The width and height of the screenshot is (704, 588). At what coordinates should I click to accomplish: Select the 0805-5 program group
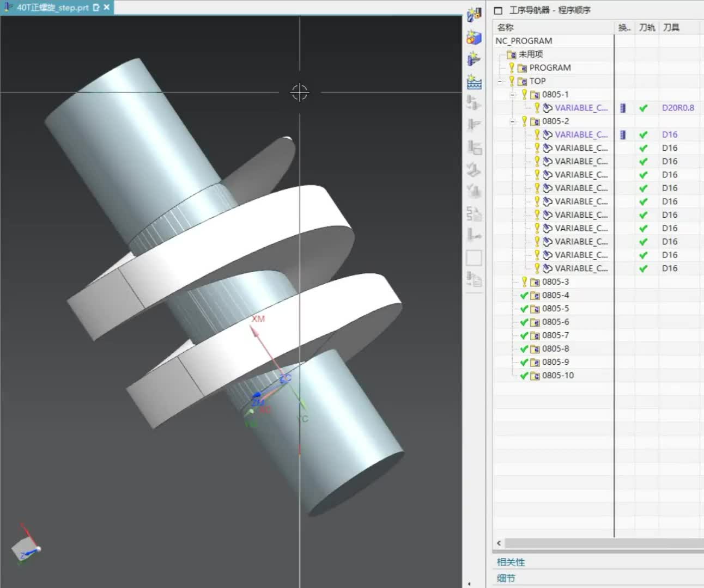(x=555, y=309)
